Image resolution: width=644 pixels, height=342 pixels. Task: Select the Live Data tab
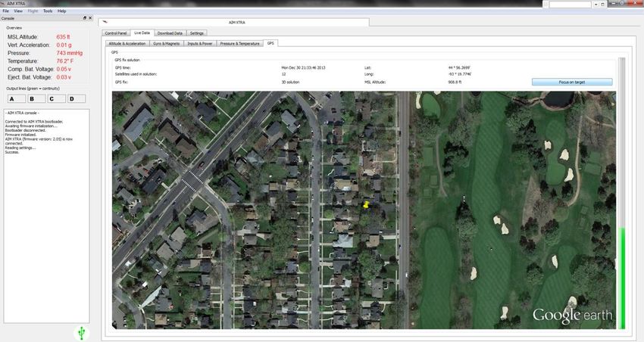pyautogui.click(x=142, y=33)
